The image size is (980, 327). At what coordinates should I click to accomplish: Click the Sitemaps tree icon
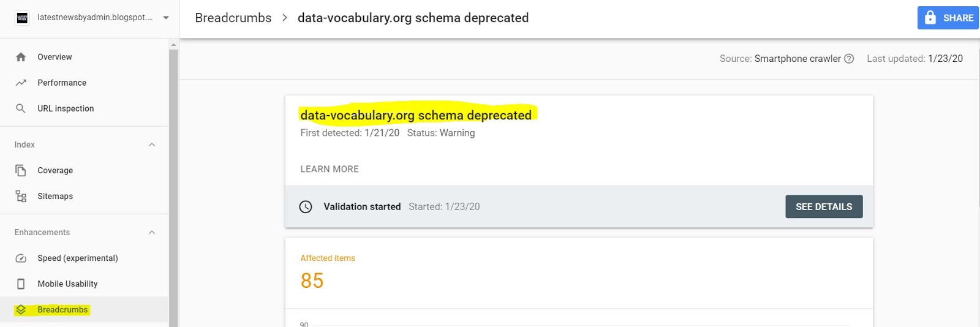(21, 196)
